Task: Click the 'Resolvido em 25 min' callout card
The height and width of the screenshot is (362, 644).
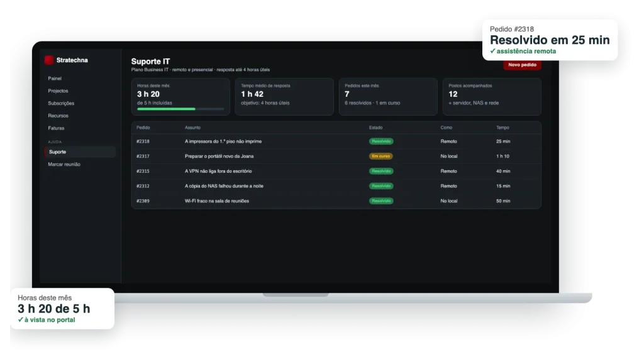Action: (x=550, y=40)
